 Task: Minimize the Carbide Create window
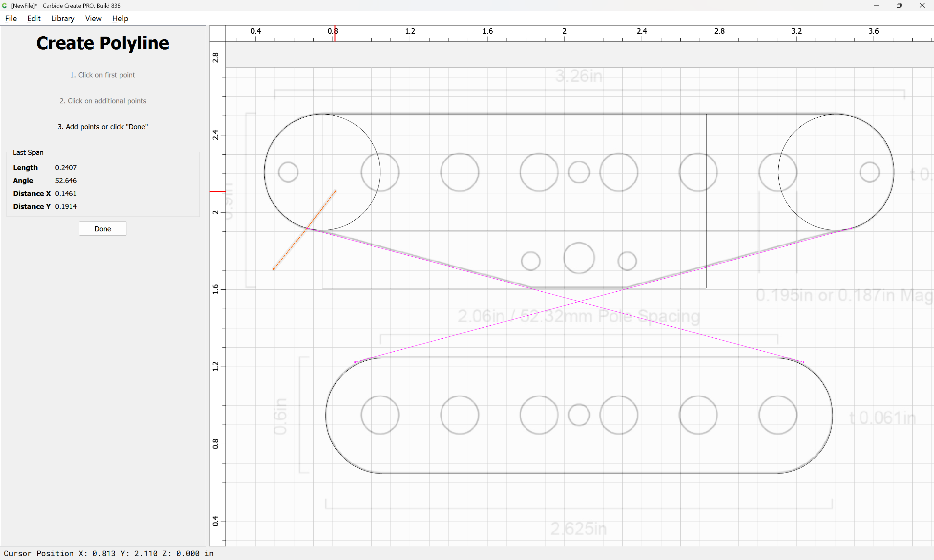(877, 5)
